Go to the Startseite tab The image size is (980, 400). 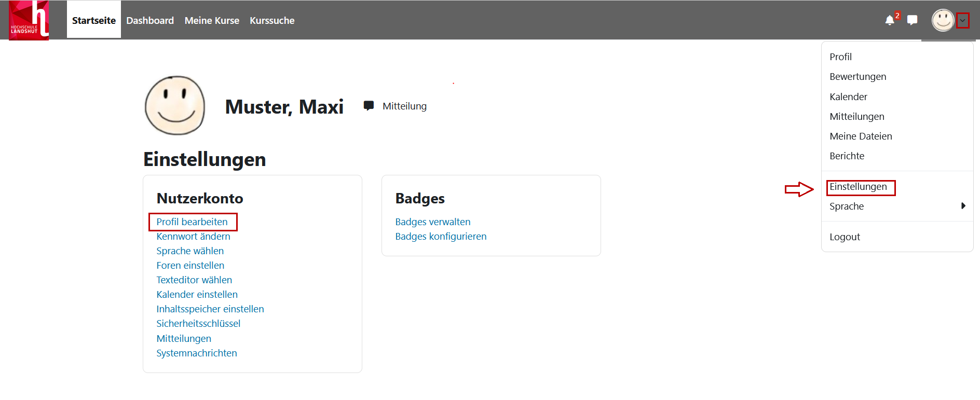click(x=94, y=20)
